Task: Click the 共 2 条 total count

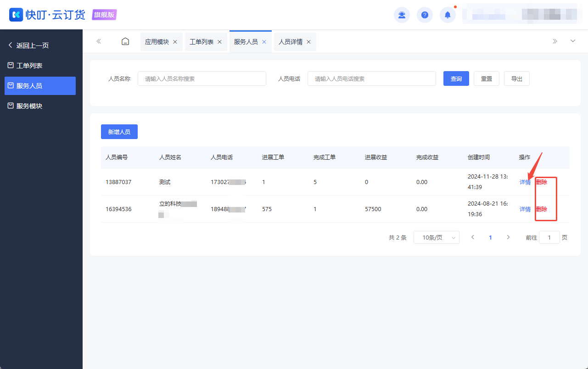Action: click(x=398, y=237)
